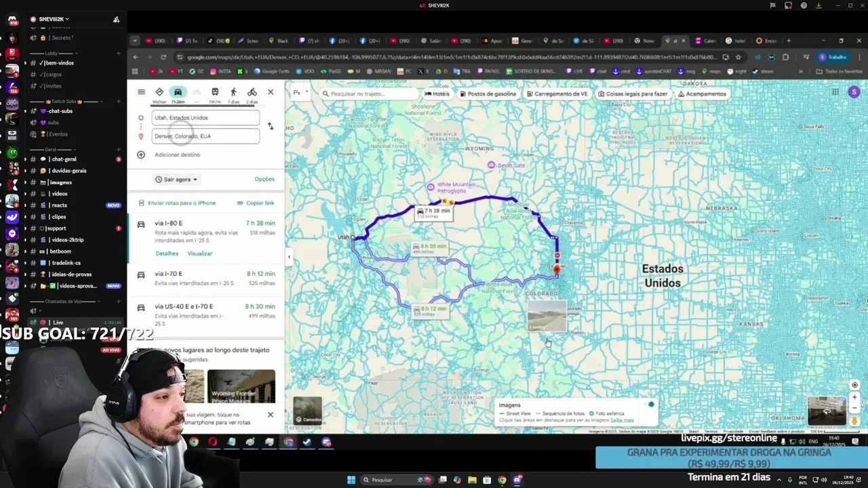This screenshot has height=488, width=868.
Task: Click the red Denver destination pin
Action: 557,269
